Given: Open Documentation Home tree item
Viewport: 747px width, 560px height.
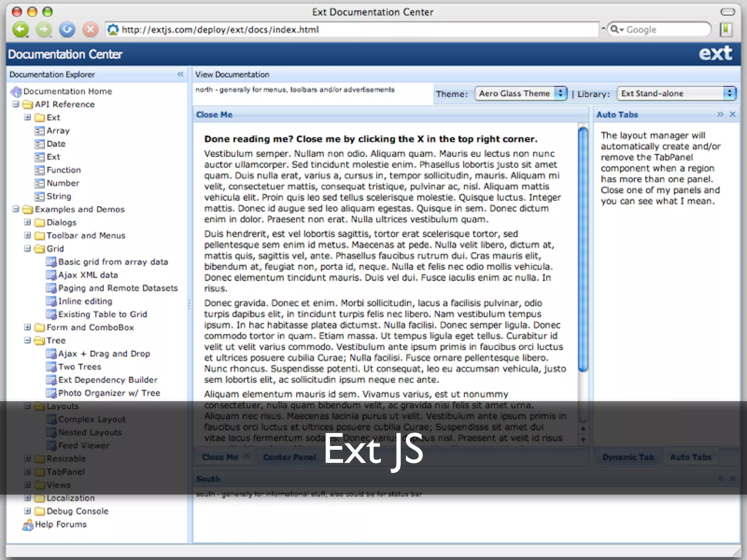Looking at the screenshot, I should (67, 91).
